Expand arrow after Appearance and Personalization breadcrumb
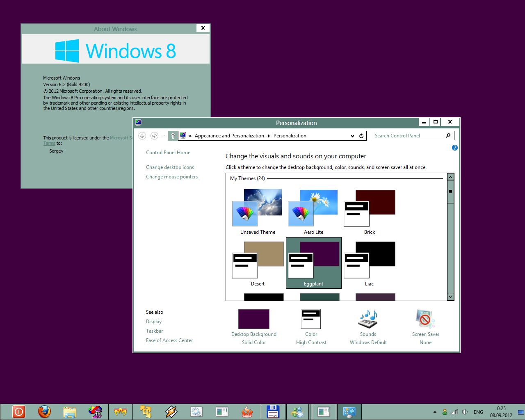Image resolution: width=525 pixels, height=420 pixels. (269, 136)
